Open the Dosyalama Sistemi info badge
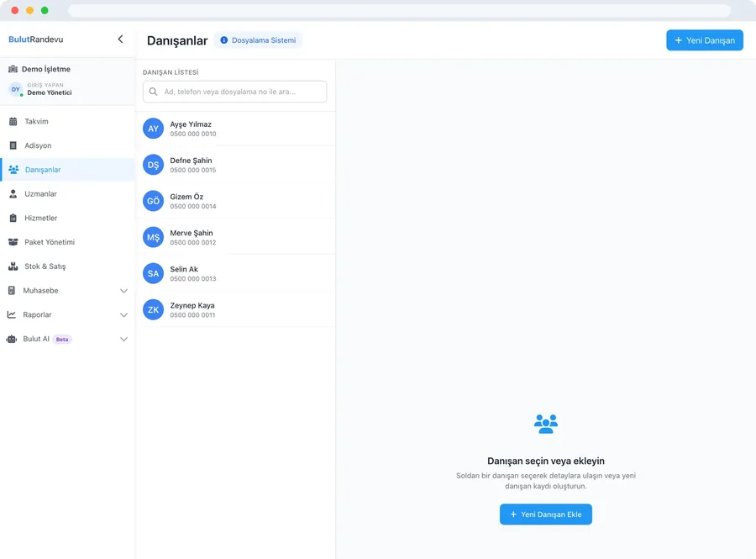The height and width of the screenshot is (559, 756). tap(259, 40)
